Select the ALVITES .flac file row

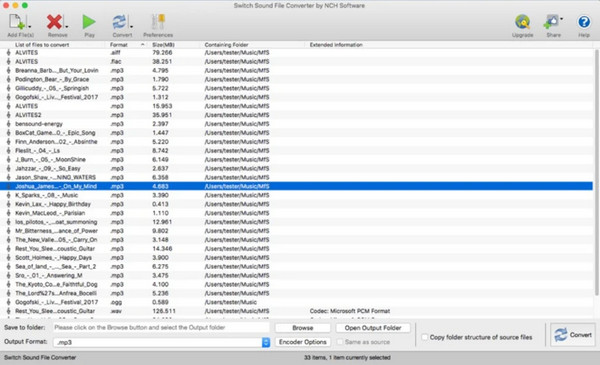[x=297, y=62]
